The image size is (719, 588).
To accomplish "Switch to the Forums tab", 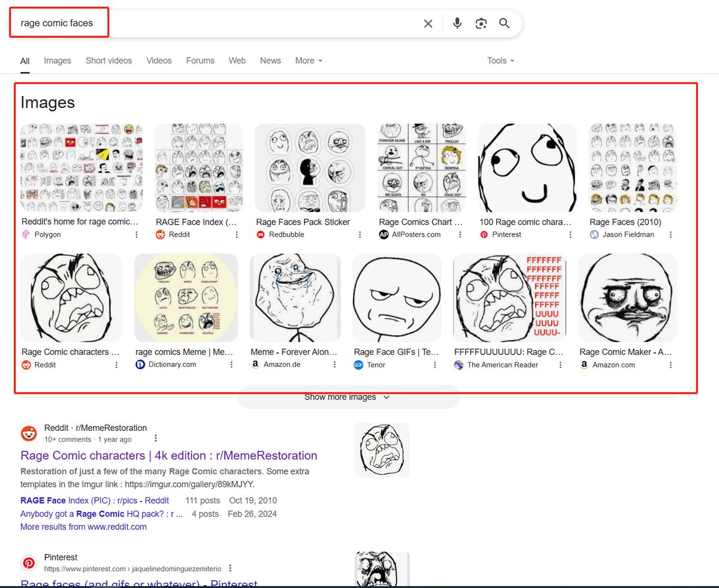I will coord(200,61).
